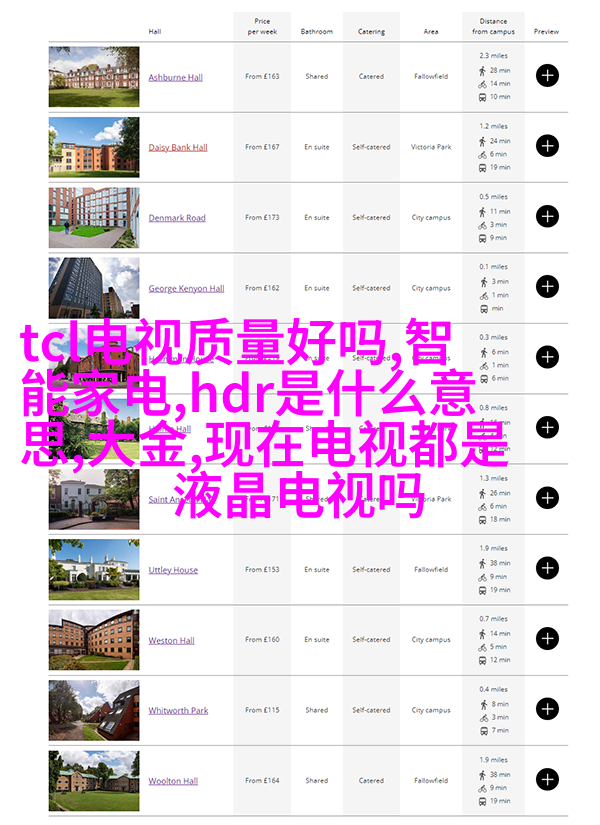Open the Woolton Hall link
Screen dimensions: 600x825
point(173,781)
